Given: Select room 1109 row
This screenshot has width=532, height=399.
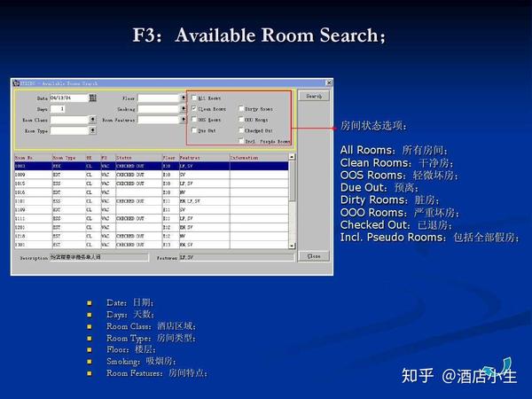Looking at the screenshot, I should 152,210.
